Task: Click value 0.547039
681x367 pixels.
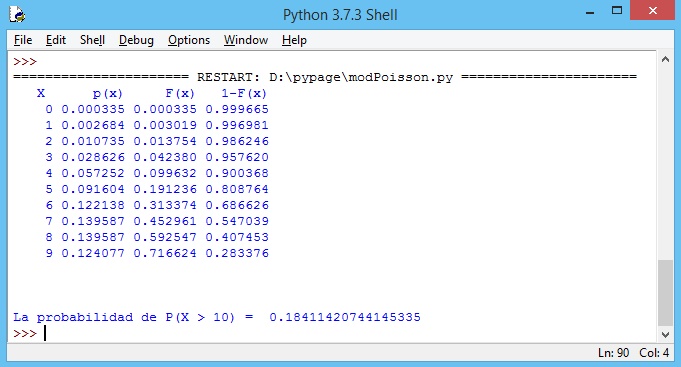Action: coord(237,222)
